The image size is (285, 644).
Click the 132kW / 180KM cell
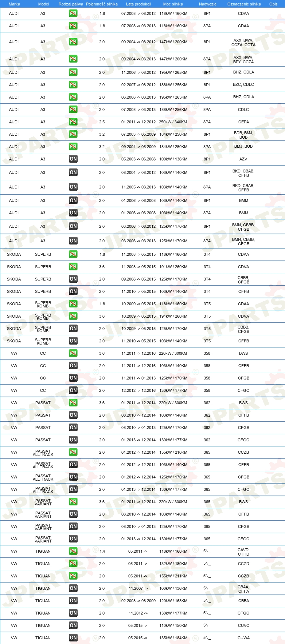[x=173, y=564]
